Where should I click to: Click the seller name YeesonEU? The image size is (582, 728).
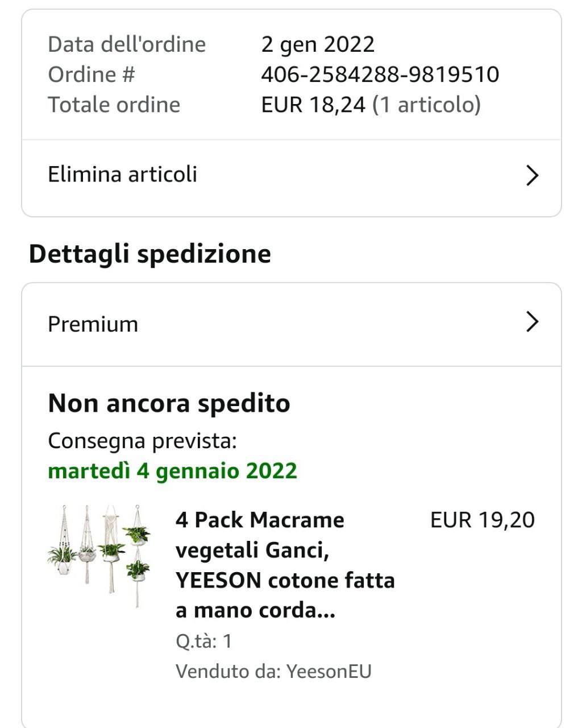point(329,671)
